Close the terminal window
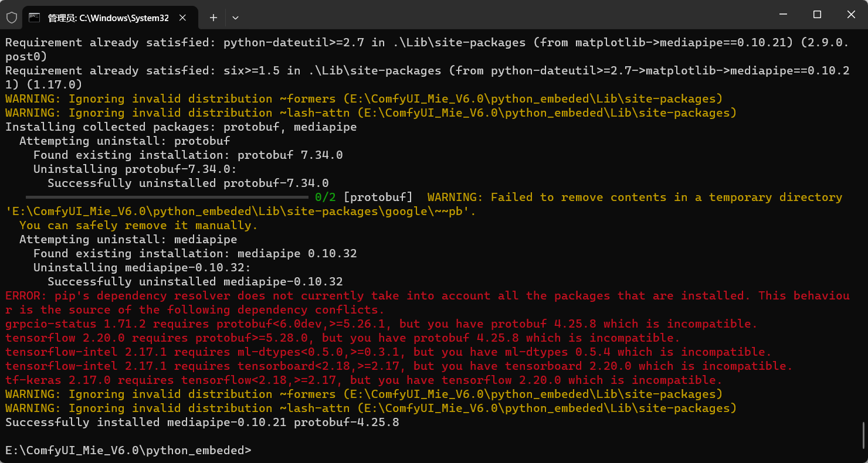 pos(851,14)
